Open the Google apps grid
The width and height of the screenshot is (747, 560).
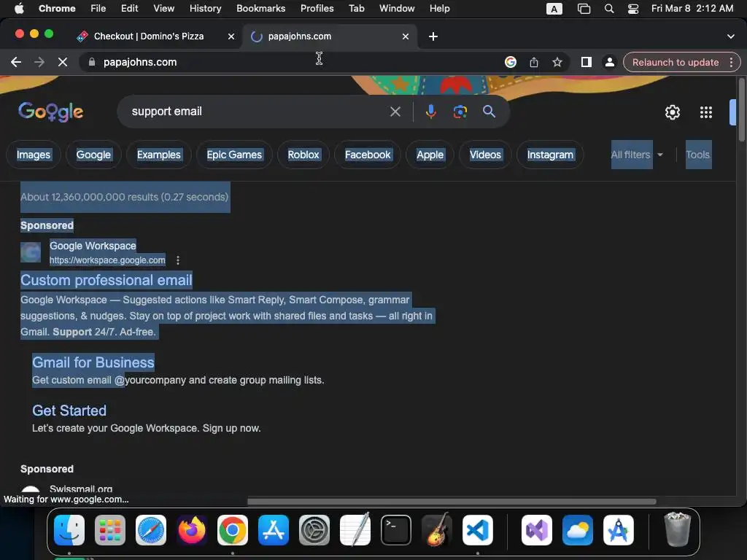coord(706,112)
